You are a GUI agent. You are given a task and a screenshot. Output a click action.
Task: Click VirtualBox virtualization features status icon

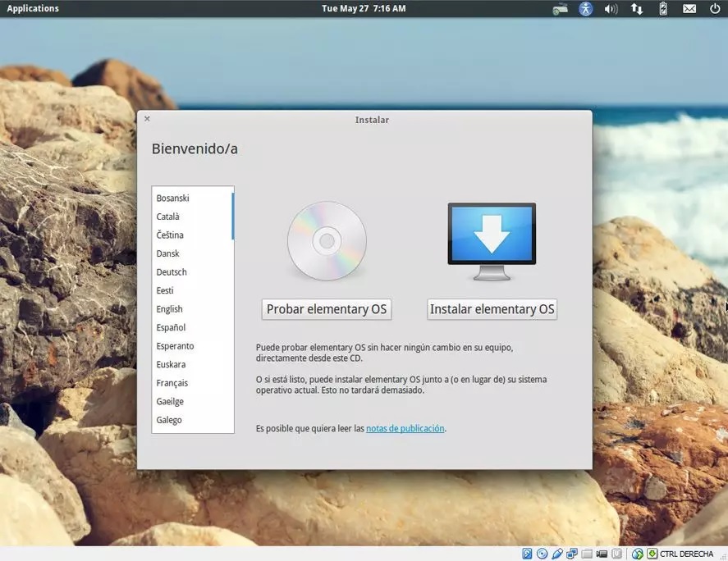616,554
